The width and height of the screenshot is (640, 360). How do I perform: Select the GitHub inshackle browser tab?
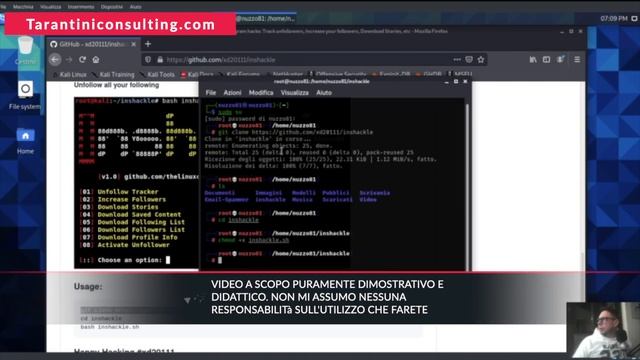click(x=93, y=44)
